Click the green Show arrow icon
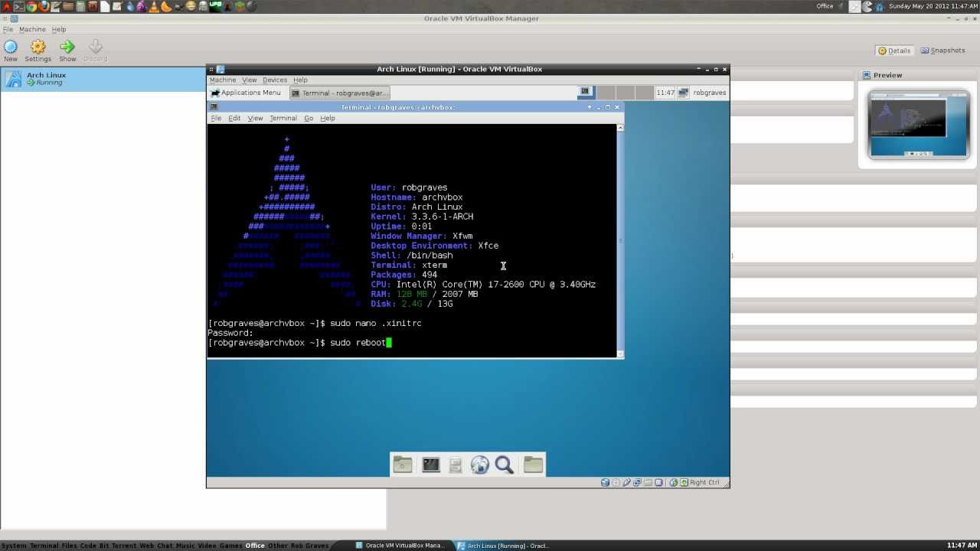This screenshot has width=980, height=551. 67,47
